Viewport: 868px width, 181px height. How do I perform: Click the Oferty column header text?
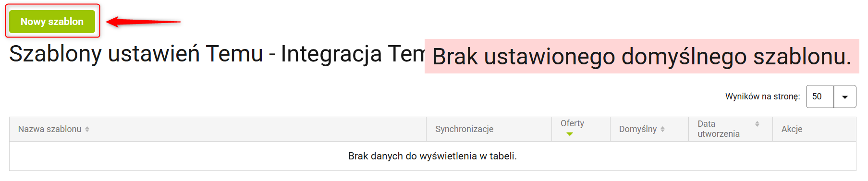pyautogui.click(x=572, y=123)
